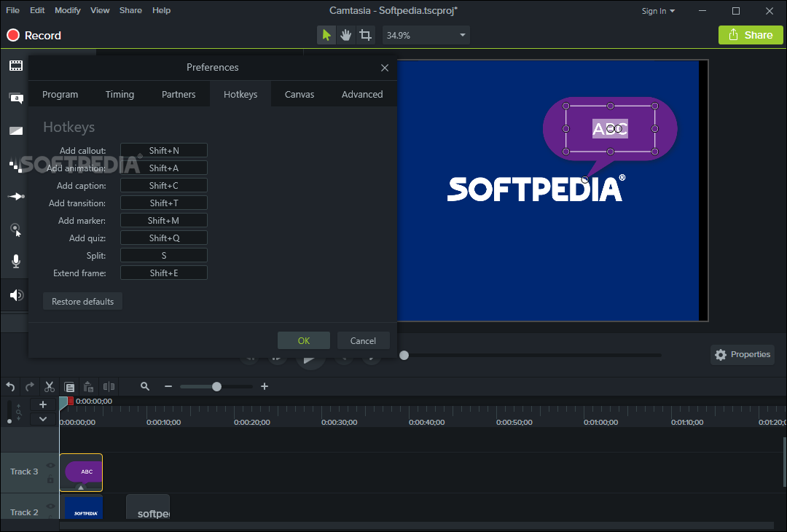787x532 pixels.
Task: Select the ABC callout clip on Track 3
Action: click(81, 472)
